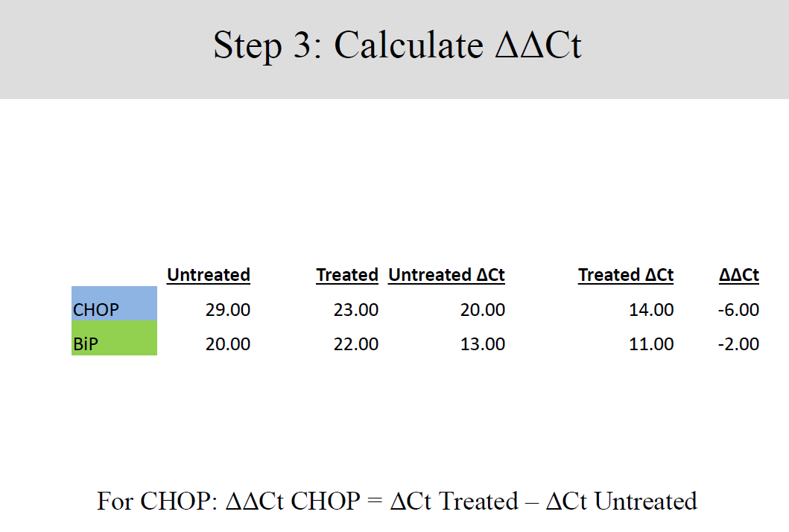789x532 pixels.
Task: Click "ΔCt Untreated" in the bottom formula
Action: 621,501
